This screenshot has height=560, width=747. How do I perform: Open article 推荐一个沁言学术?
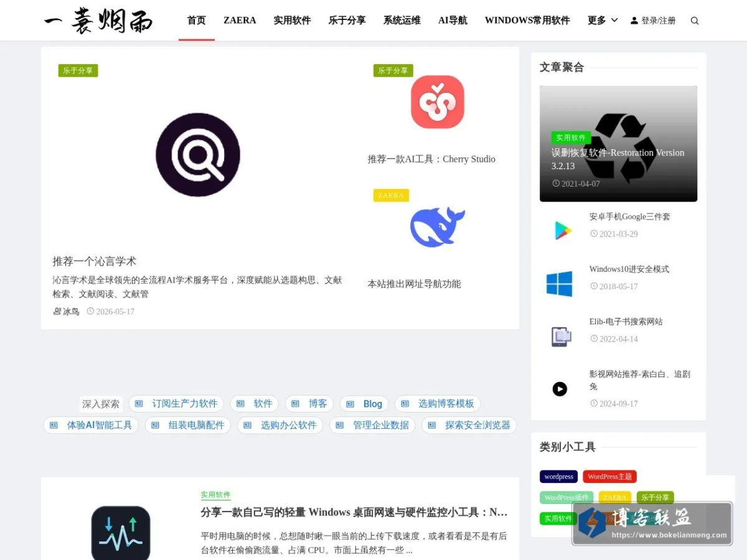click(x=94, y=261)
